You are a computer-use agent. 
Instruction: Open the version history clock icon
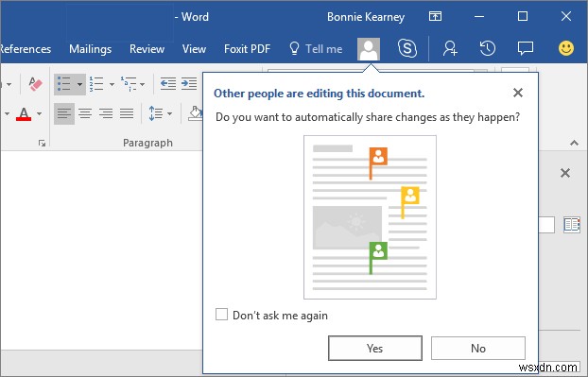488,49
